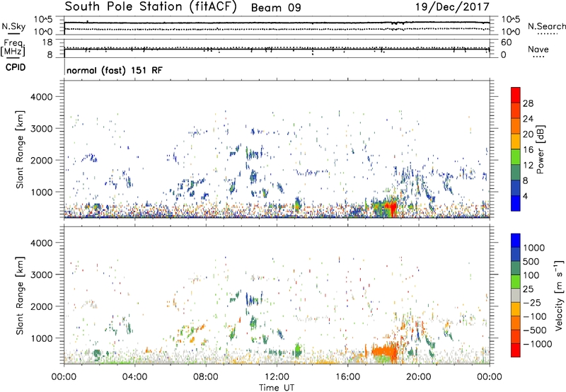Click the 'N.Sky' legend label
Screen dimensions: 566x392
tap(13, 26)
